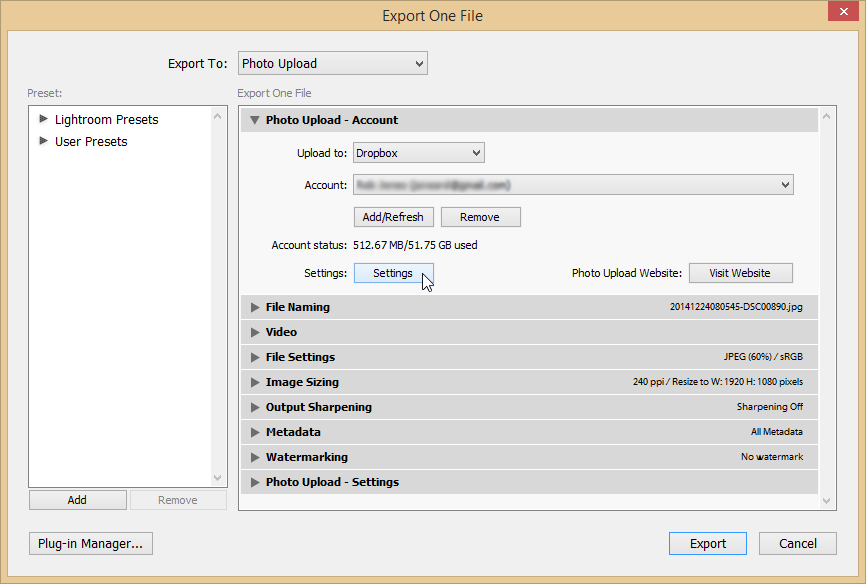
Task: Open the Plug-in Manager
Action: pyautogui.click(x=91, y=544)
